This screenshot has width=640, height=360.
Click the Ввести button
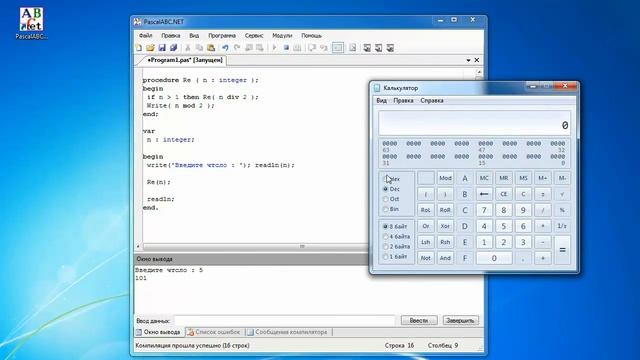419,320
